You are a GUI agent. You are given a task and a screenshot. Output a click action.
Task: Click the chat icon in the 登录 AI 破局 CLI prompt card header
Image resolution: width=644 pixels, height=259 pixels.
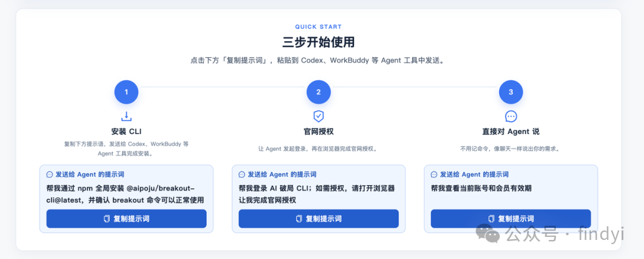(x=242, y=174)
